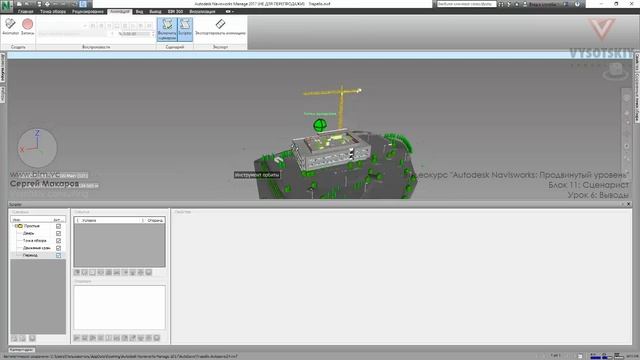Select the Движение крана script in the tree
The width and height of the screenshot is (640, 360).
(37, 248)
